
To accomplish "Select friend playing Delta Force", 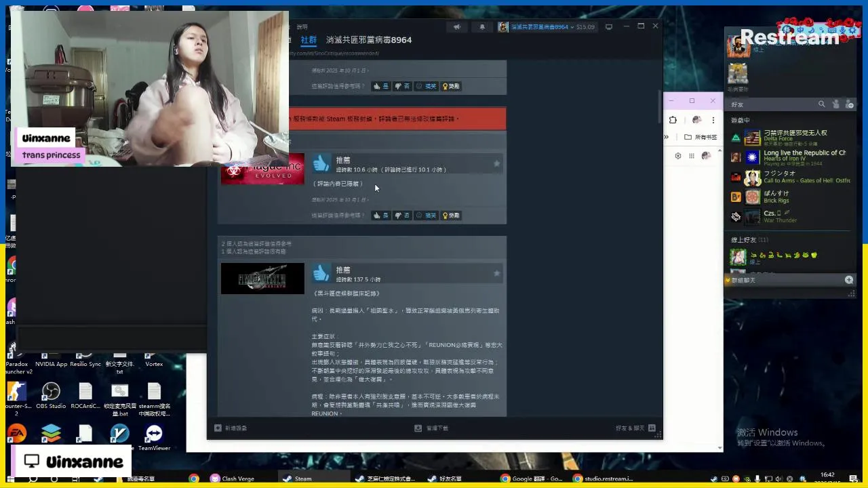I will coord(790,138).
